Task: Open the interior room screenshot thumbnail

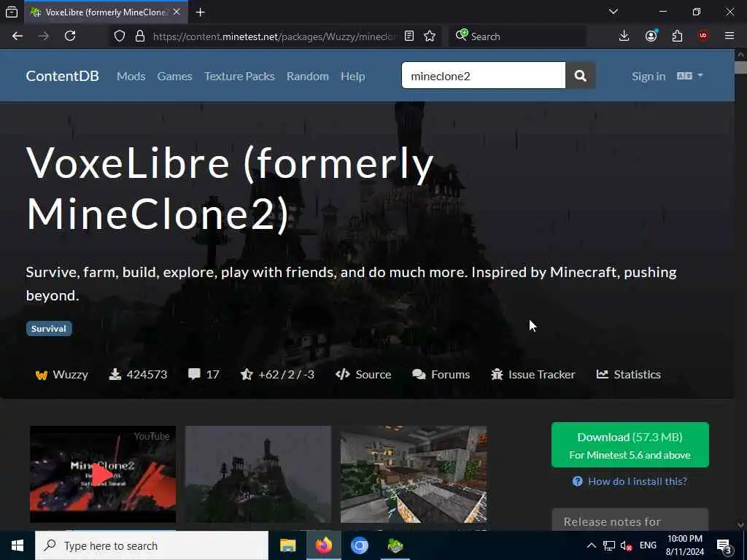Action: pos(414,474)
